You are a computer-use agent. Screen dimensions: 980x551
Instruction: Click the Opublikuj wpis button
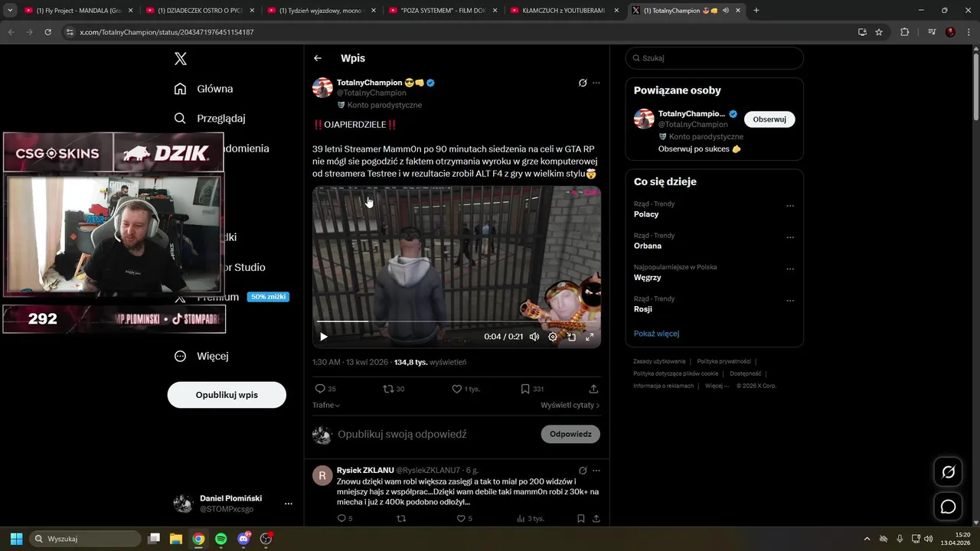227,395
